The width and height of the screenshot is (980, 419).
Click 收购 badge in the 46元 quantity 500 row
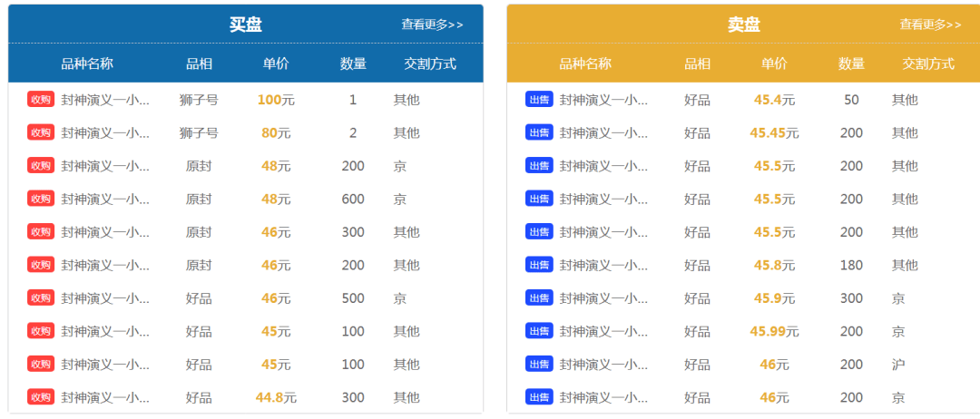click(41, 297)
